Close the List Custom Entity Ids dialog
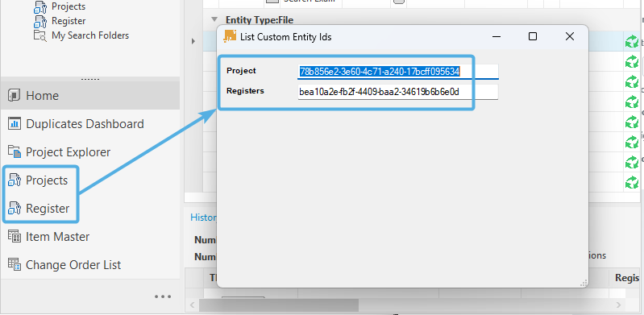644x315 pixels. point(570,36)
